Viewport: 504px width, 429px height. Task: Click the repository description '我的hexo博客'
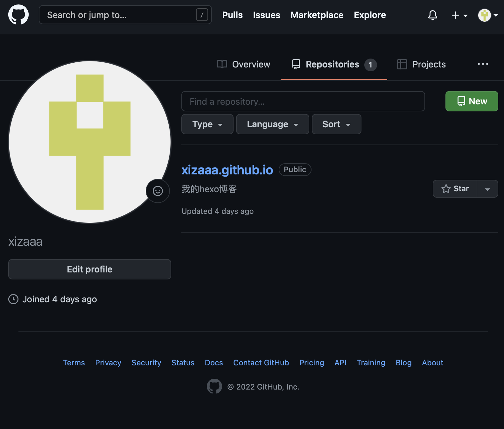click(x=209, y=189)
